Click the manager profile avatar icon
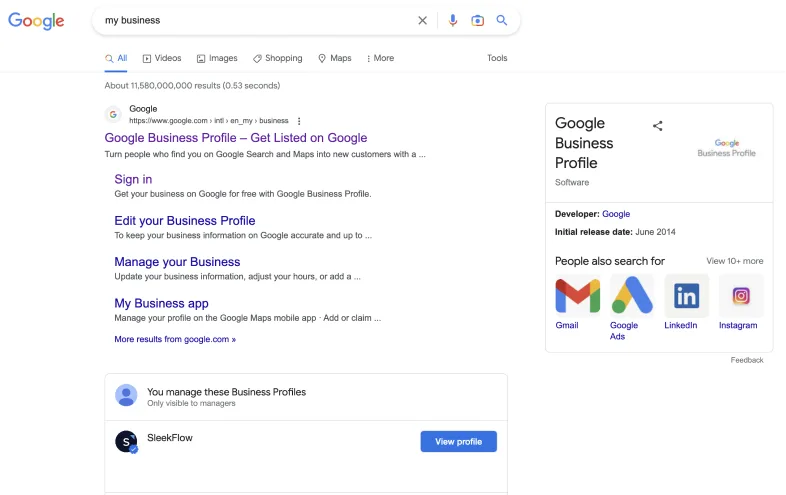The width and height of the screenshot is (786, 495). (126, 395)
